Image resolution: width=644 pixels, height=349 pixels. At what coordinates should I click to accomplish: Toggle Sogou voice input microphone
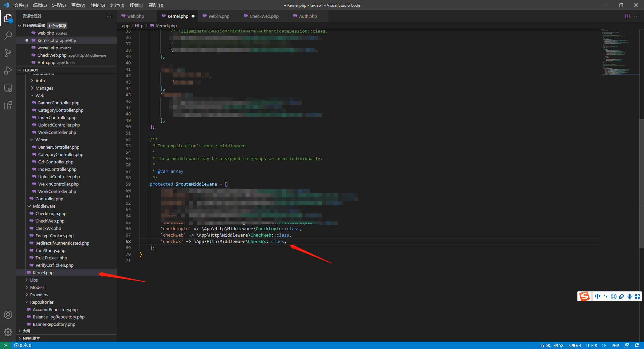click(630, 296)
